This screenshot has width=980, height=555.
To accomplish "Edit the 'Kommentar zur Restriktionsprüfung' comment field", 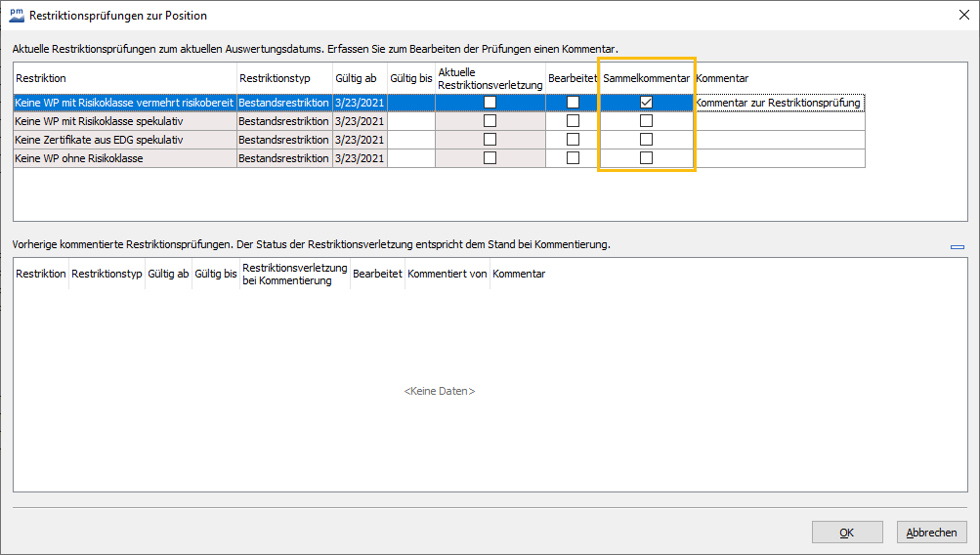I will (x=779, y=103).
